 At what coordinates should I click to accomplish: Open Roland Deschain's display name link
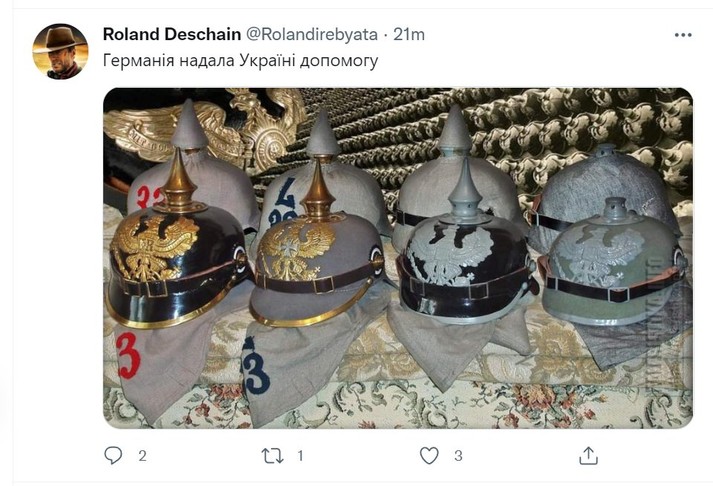pyautogui.click(x=172, y=34)
